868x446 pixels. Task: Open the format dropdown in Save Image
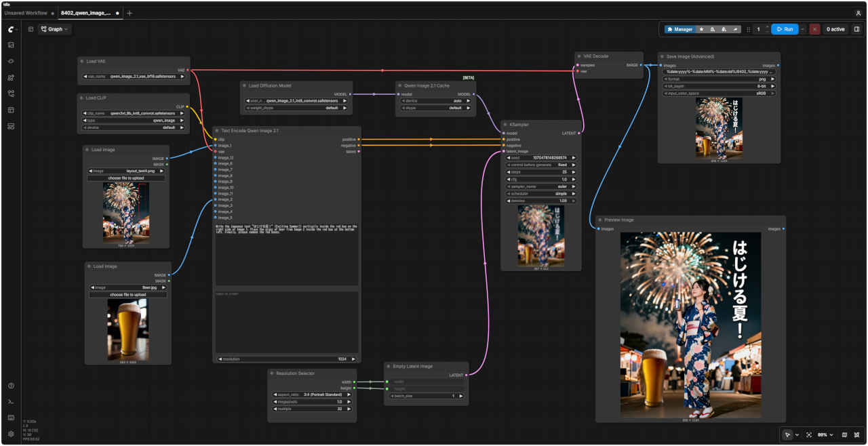[719, 79]
